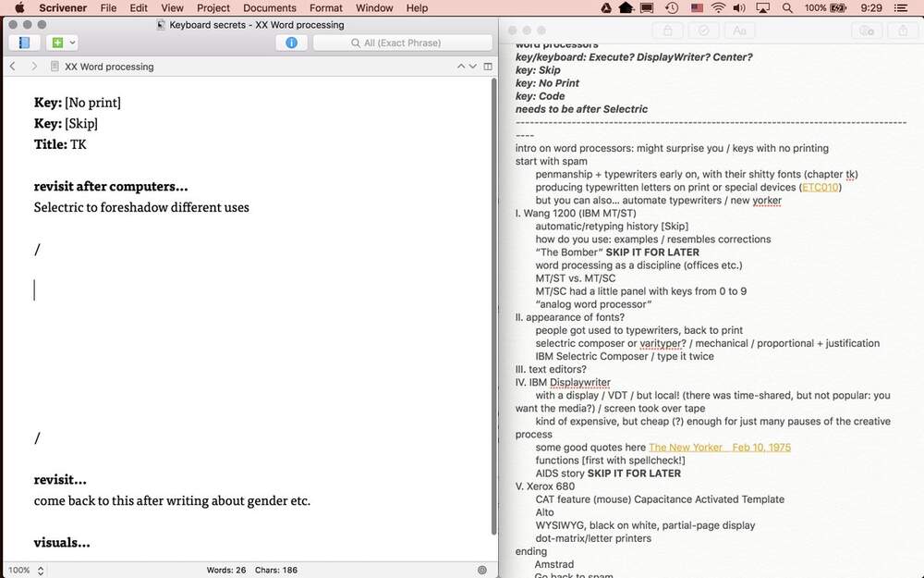The width and height of the screenshot is (924, 578).
Task: Open the View menu
Action: pos(172,7)
